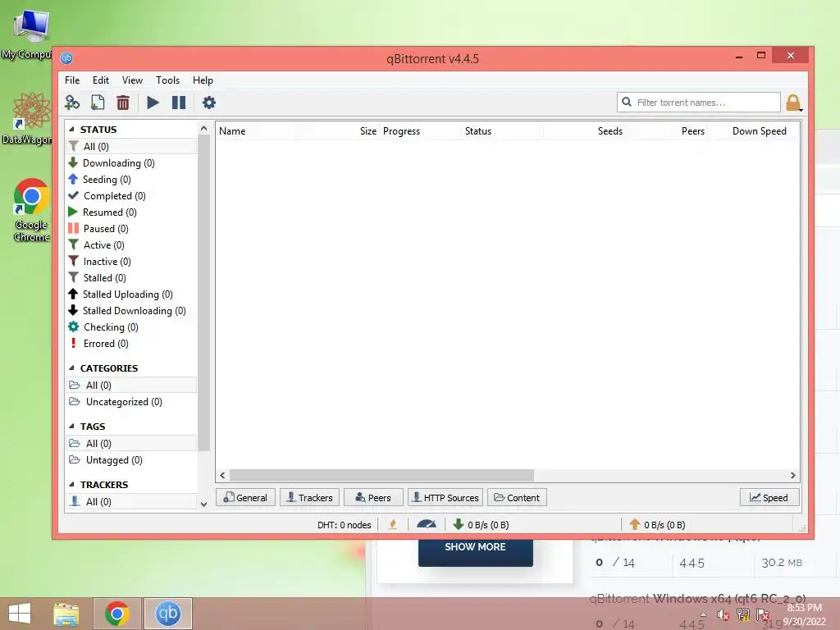Select Google Chrome desktop shortcut

(32, 210)
